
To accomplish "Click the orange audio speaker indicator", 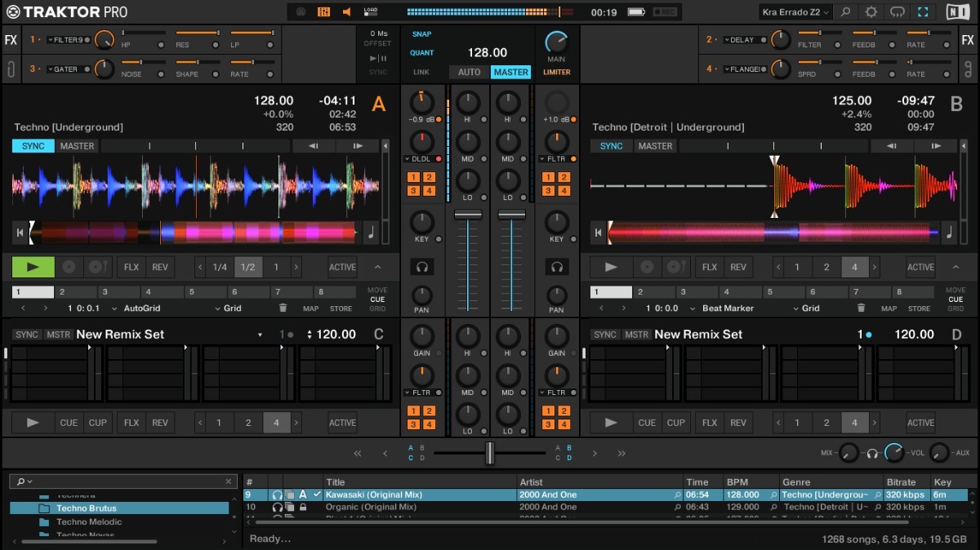I will 347,12.
